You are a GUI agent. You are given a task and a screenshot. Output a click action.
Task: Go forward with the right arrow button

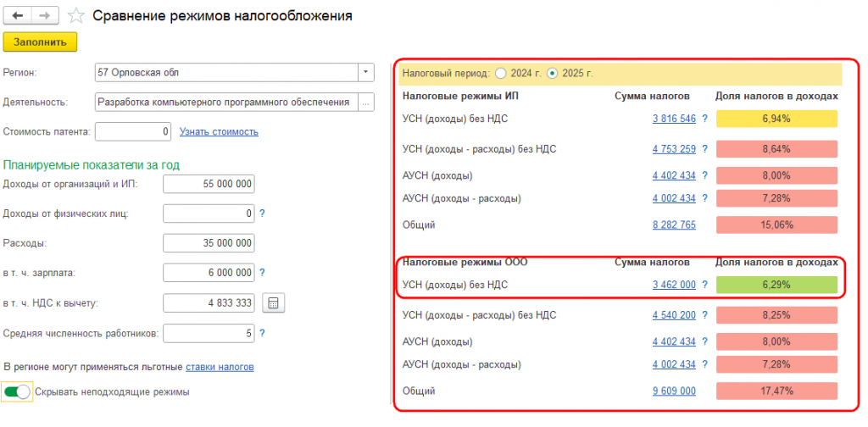click(x=46, y=16)
